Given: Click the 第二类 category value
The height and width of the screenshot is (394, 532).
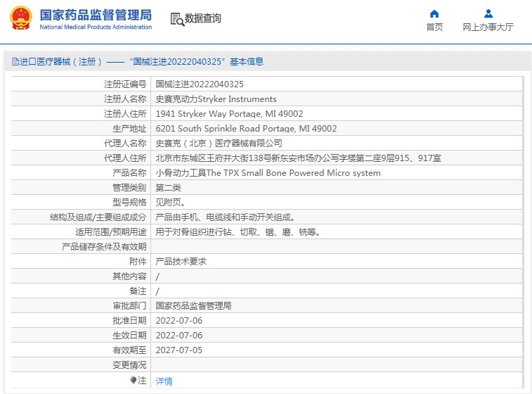Looking at the screenshot, I should 168,188.
